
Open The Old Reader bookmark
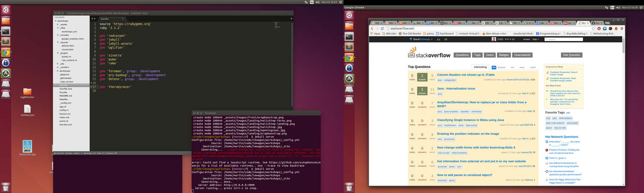coord(410,34)
